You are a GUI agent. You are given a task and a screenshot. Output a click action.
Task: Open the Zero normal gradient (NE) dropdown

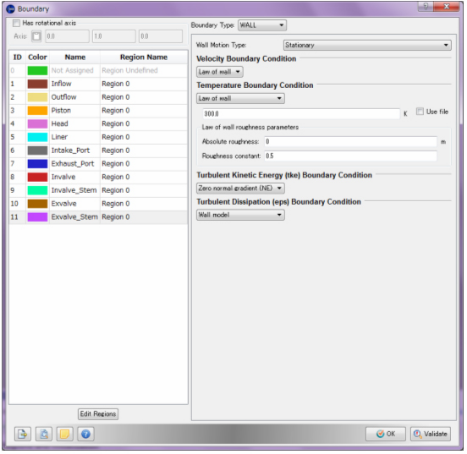pyautogui.click(x=240, y=188)
